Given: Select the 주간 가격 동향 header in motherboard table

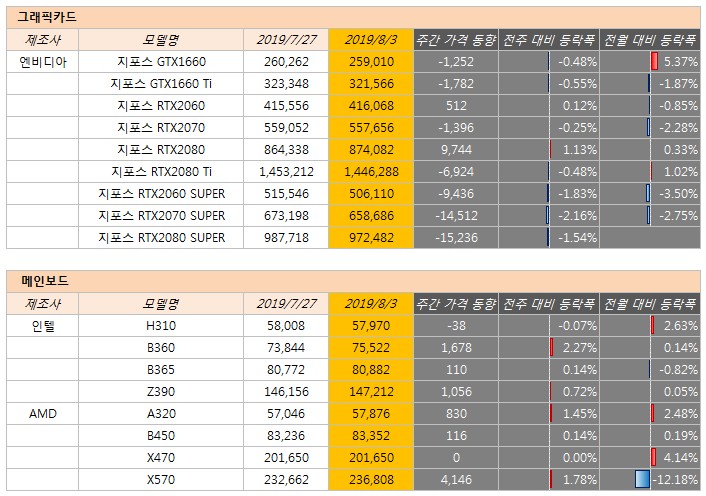Looking at the screenshot, I should coord(456,304).
